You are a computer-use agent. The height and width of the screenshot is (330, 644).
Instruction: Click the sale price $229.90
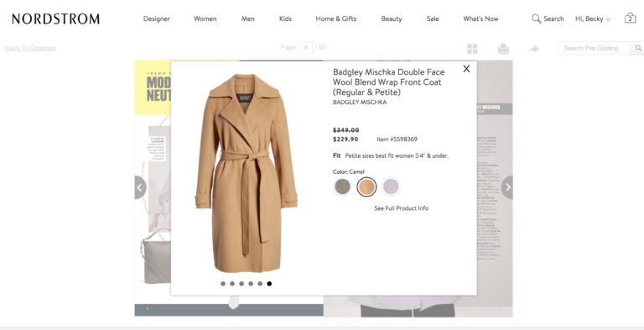pos(345,139)
